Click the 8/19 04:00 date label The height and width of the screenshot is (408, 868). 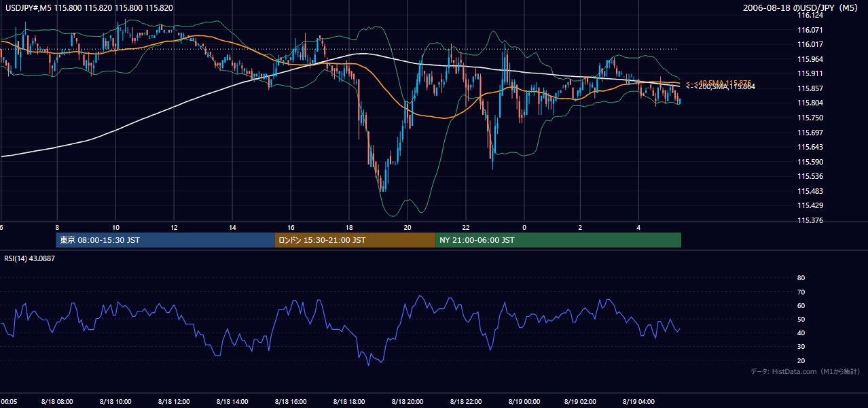coord(638,402)
